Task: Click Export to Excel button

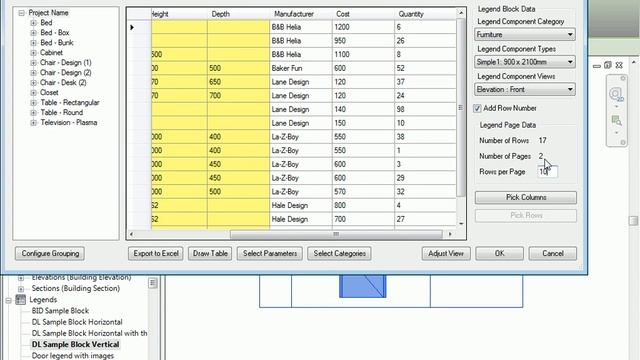Action: pos(156,253)
